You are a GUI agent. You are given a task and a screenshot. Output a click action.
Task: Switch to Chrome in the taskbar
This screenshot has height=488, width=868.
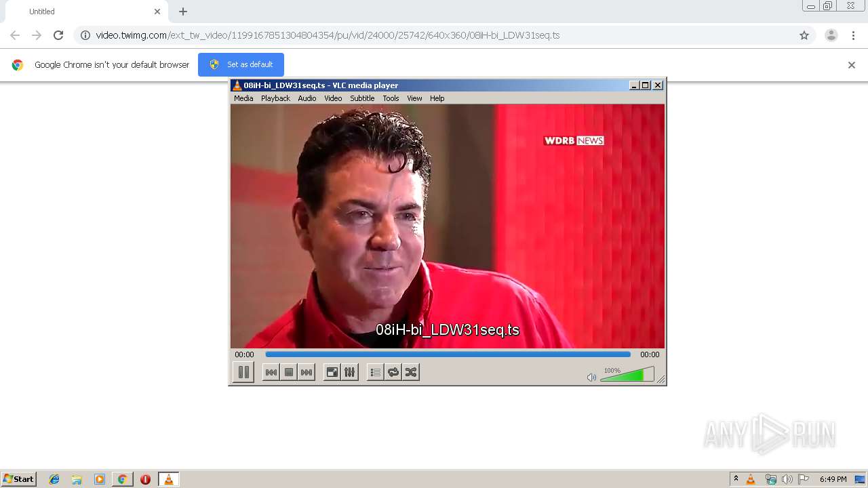click(x=123, y=479)
